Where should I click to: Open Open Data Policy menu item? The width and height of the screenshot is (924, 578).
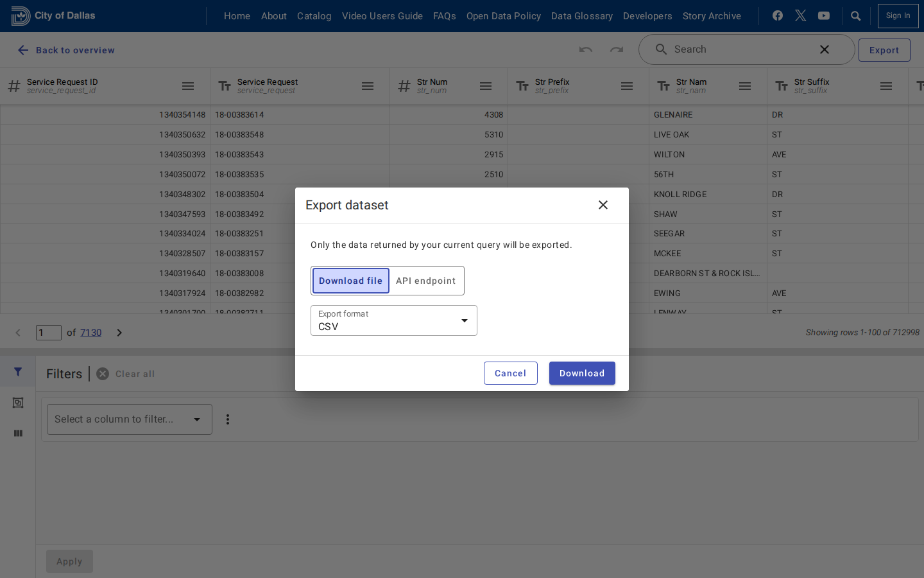[504, 16]
